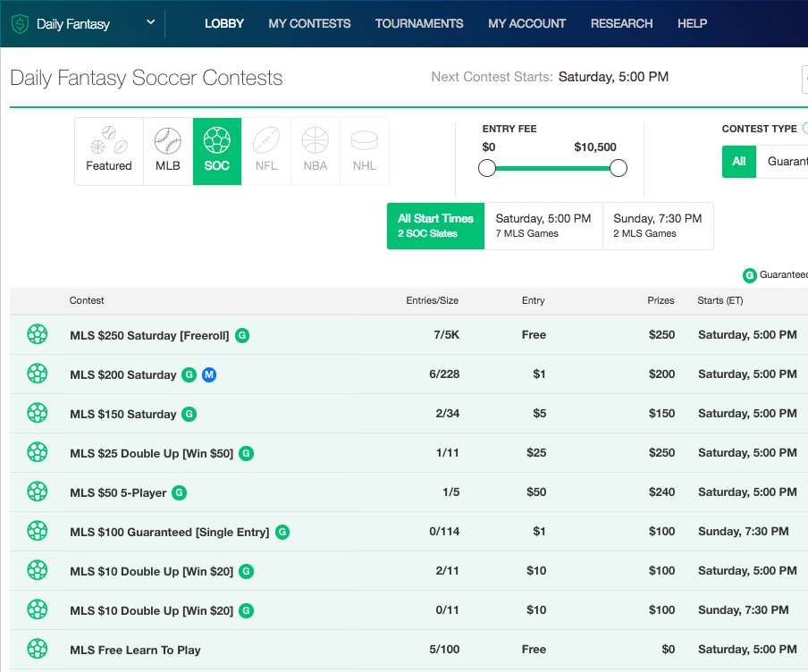The width and height of the screenshot is (808, 672).
Task: Click soccer ball icon for $25 Double Up
Action: (38, 452)
